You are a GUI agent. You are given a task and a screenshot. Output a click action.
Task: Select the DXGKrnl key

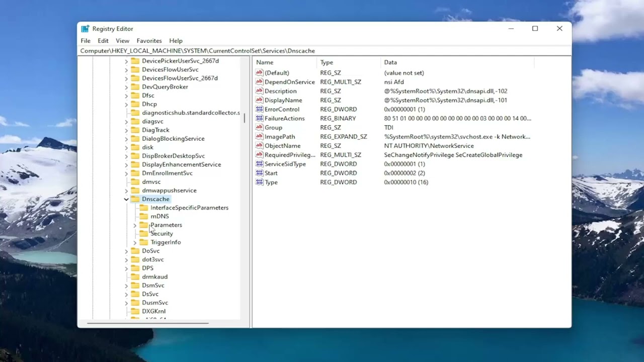coord(153,312)
